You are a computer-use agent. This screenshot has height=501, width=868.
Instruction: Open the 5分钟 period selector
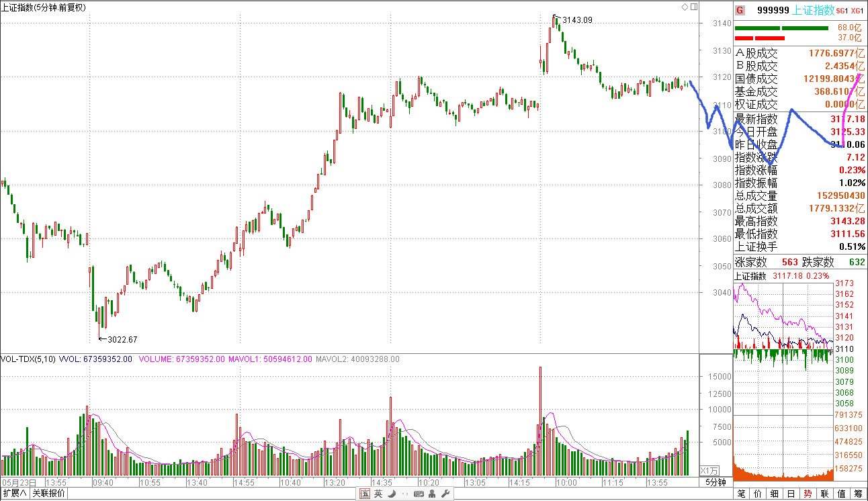[x=715, y=482]
